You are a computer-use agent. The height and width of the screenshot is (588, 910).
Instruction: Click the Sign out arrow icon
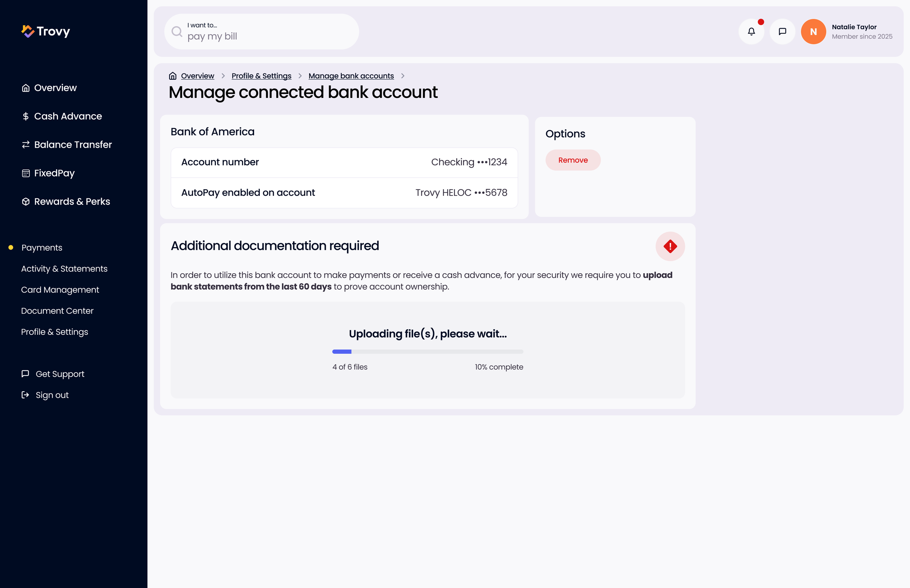coord(25,395)
